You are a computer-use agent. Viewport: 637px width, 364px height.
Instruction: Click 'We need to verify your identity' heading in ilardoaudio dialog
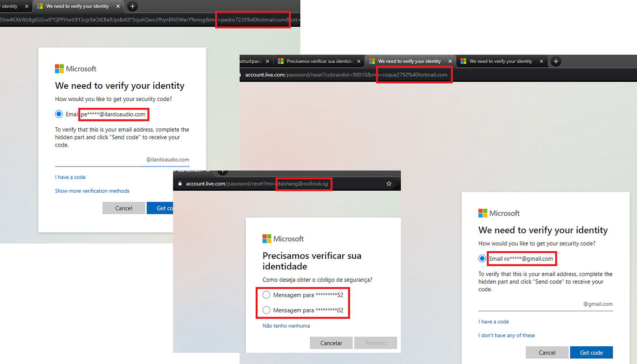(x=120, y=86)
